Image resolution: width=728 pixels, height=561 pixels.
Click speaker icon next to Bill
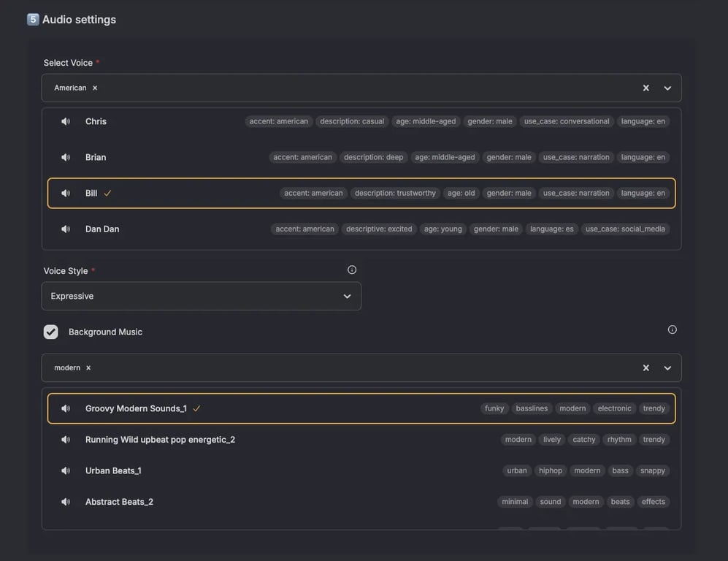click(x=66, y=193)
